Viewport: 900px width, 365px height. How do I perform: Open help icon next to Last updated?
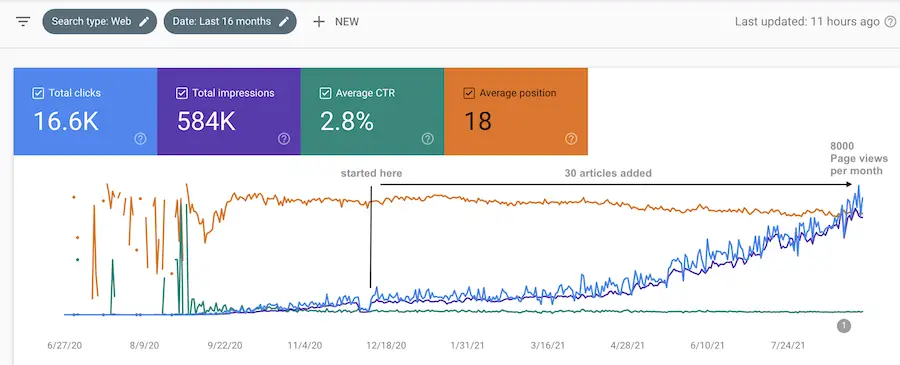click(890, 22)
